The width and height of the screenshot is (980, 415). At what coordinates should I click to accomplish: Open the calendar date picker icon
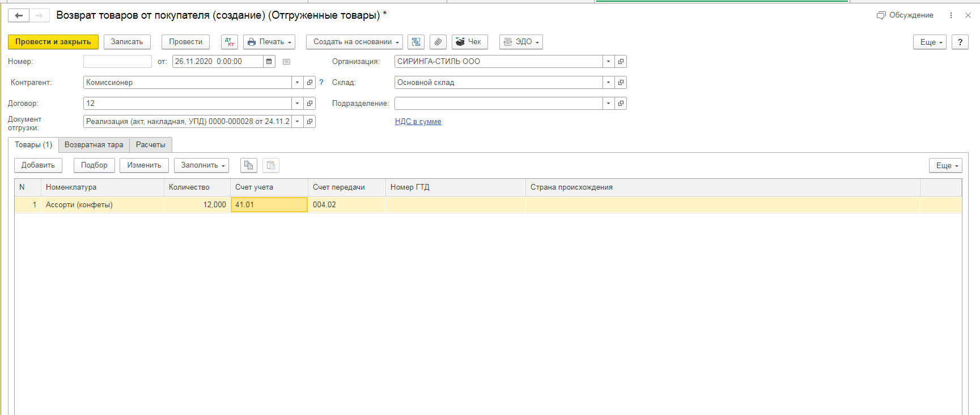pos(269,62)
